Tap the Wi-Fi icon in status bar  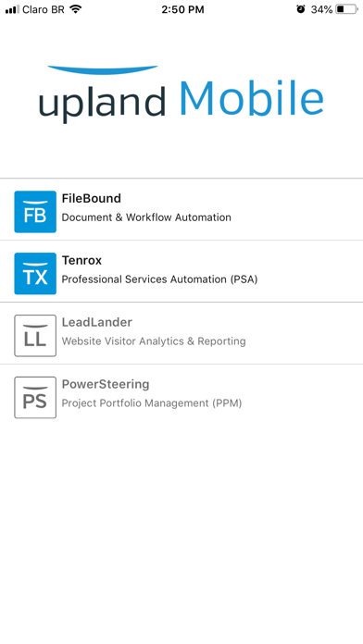[75, 9]
